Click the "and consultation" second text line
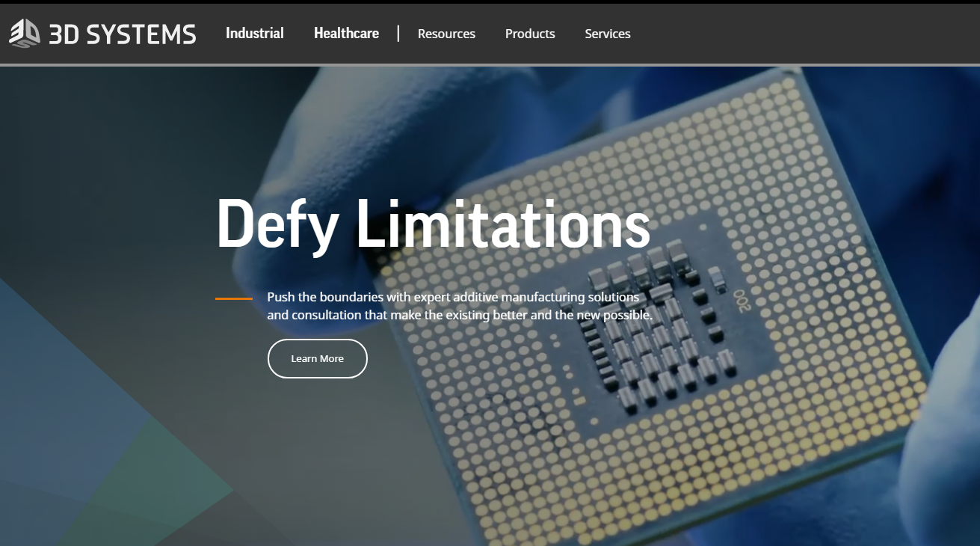Image resolution: width=980 pixels, height=546 pixels. (460, 315)
